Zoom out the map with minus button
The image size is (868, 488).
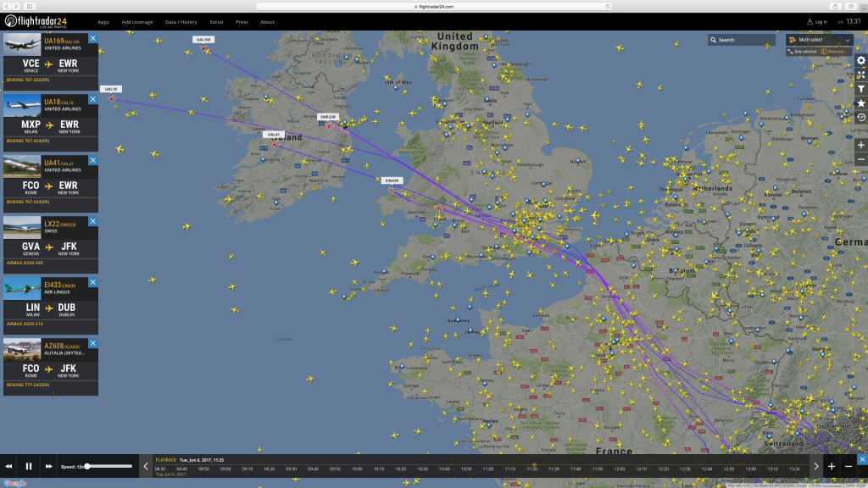point(861,159)
